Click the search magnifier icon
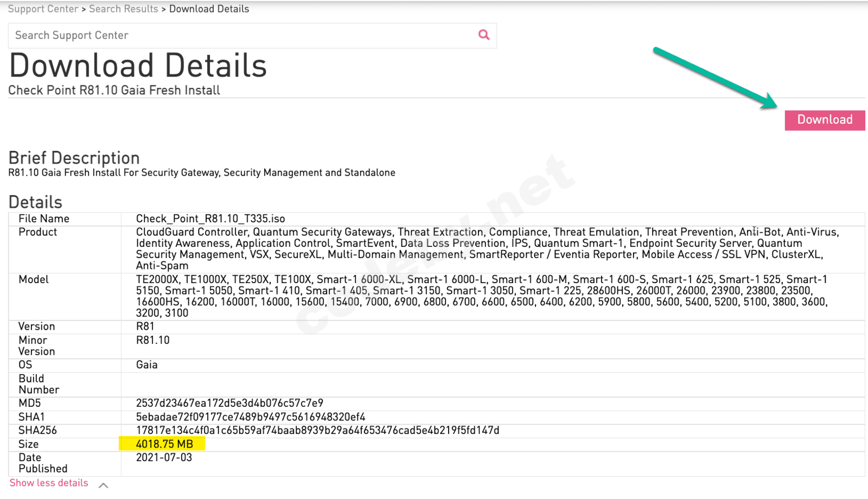 [x=484, y=35]
